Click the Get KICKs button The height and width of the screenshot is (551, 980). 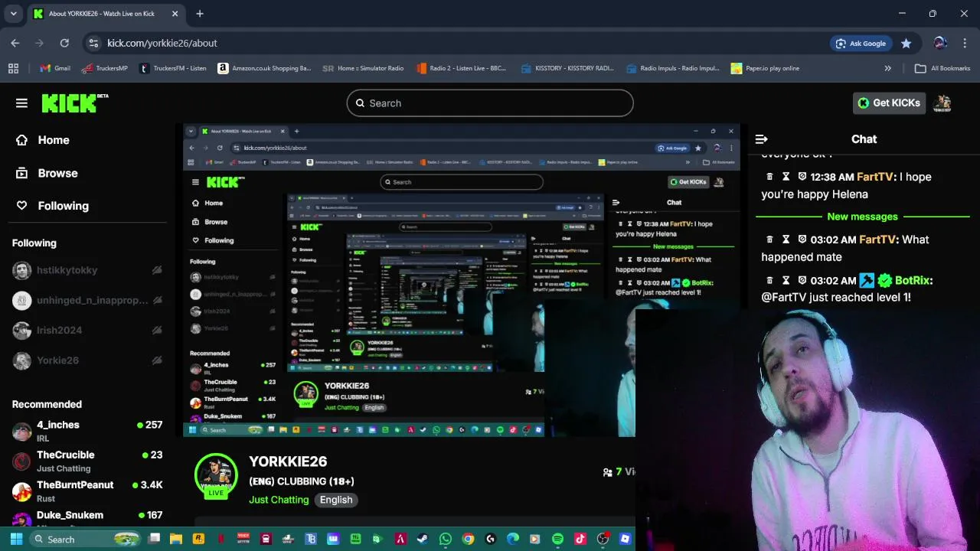tap(889, 103)
